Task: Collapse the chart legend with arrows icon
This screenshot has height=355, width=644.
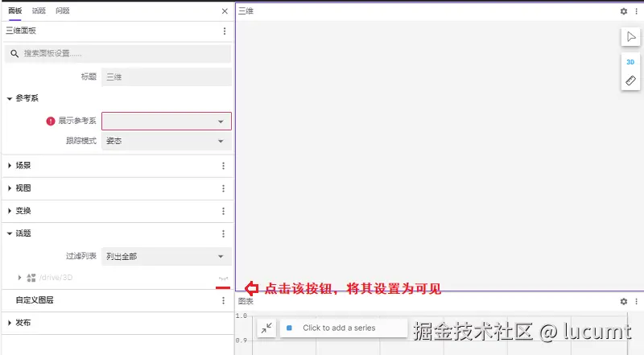Action: pos(266,328)
